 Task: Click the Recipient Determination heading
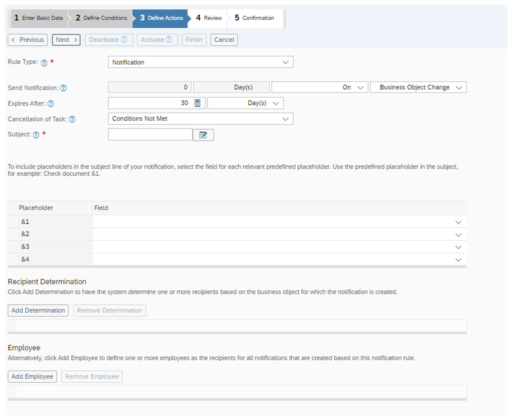[x=47, y=282]
